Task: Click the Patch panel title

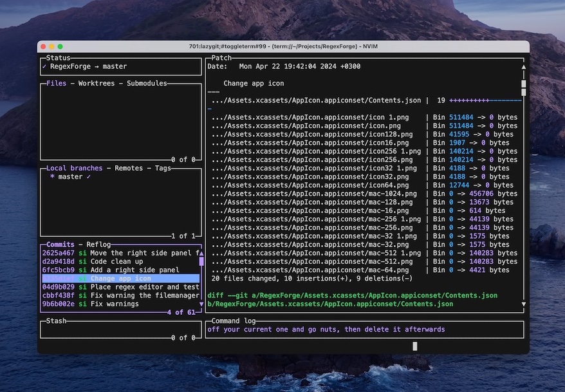Action: coord(221,58)
